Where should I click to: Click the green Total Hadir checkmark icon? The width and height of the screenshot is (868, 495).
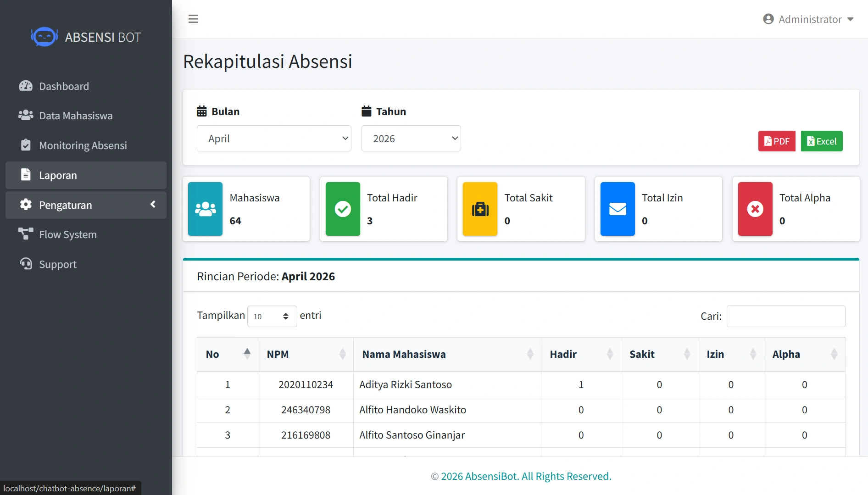coord(343,209)
